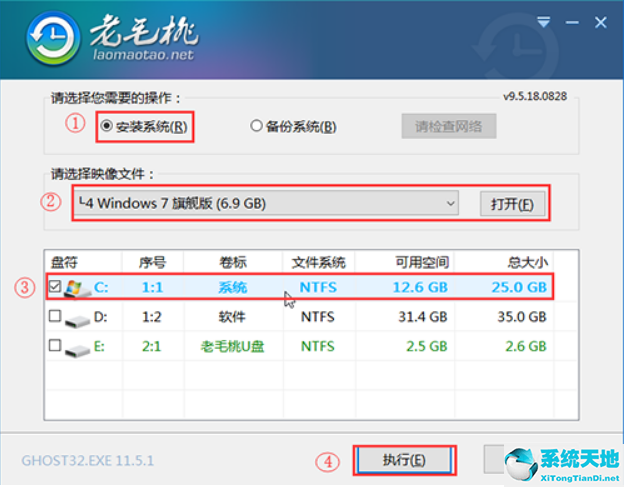This screenshot has width=624, height=487.
Task: Sort by 文件系统 column header
Action: pyautogui.click(x=319, y=262)
